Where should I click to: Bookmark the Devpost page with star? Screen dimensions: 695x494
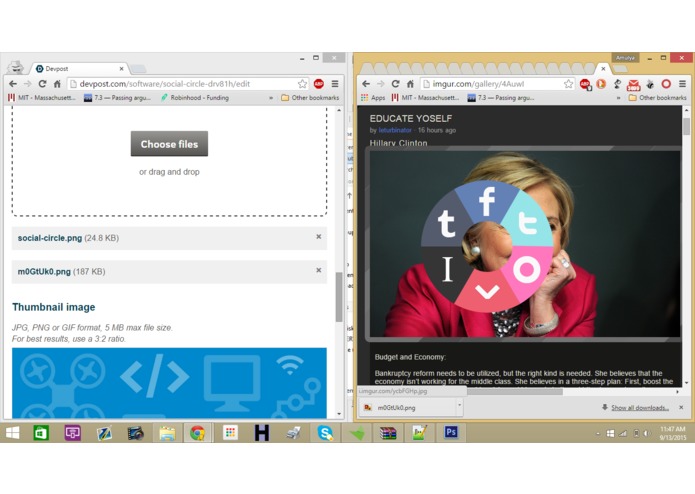point(302,84)
